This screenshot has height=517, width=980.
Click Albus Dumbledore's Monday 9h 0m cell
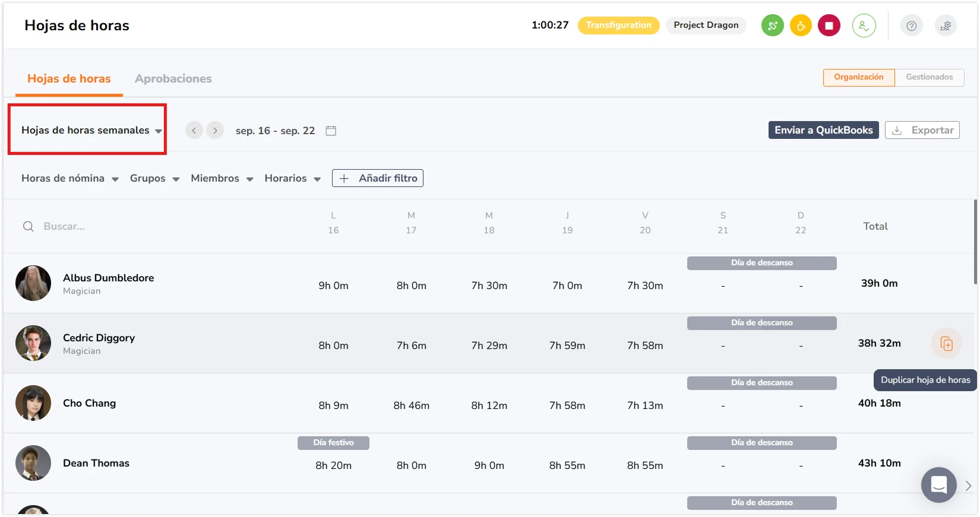pyautogui.click(x=334, y=286)
